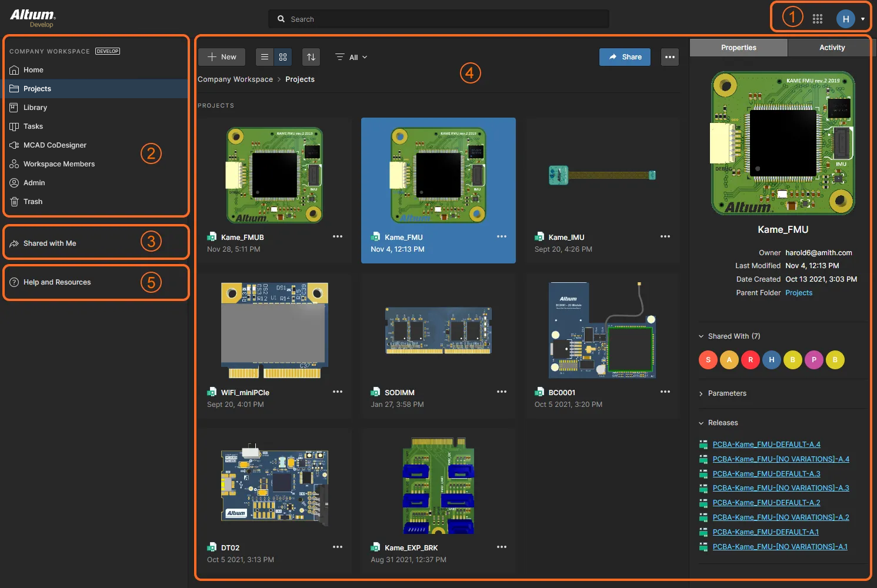Click the toolbar more options ellipsis button
Screen dimensions: 877x588
(x=669, y=57)
